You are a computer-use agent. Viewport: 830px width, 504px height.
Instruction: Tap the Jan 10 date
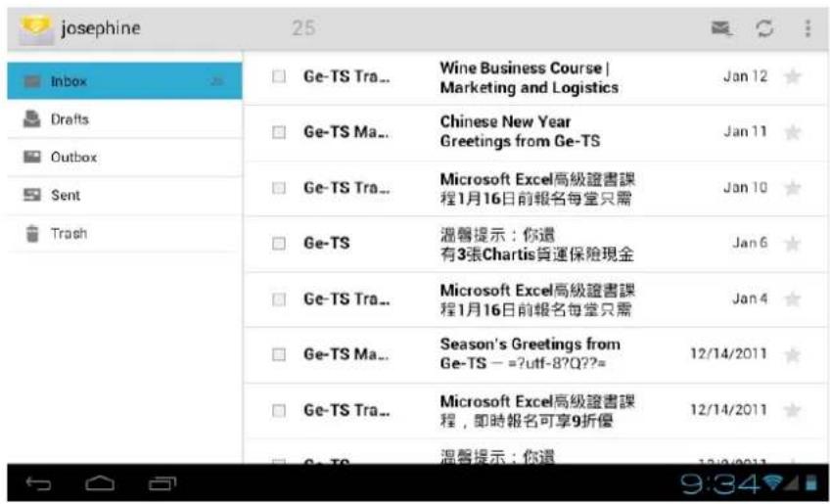point(745,188)
